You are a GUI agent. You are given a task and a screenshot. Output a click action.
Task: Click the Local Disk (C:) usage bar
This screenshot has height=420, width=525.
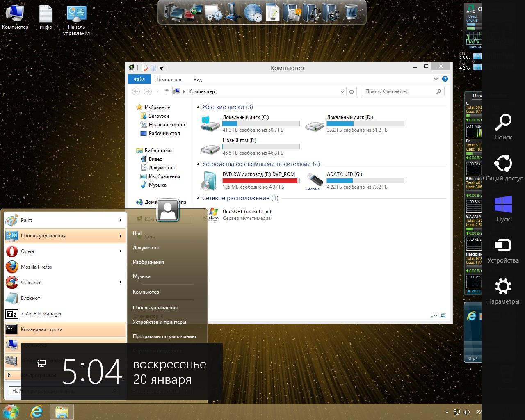point(261,124)
